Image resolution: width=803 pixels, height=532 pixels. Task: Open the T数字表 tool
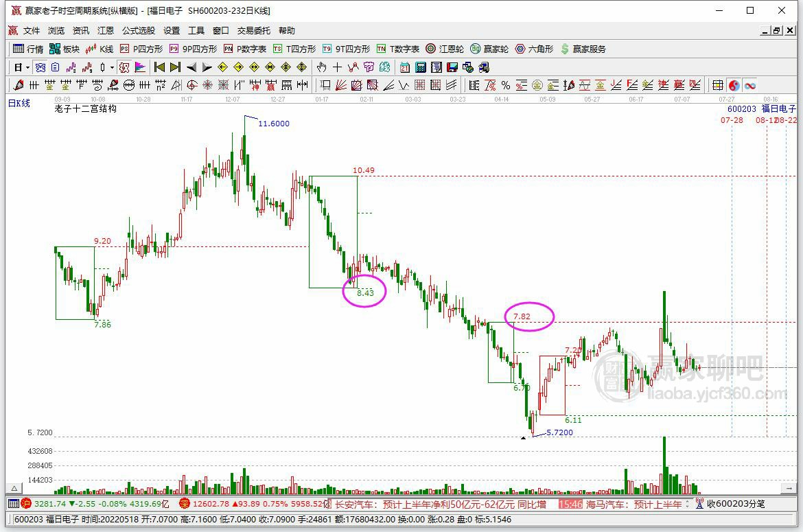point(398,49)
